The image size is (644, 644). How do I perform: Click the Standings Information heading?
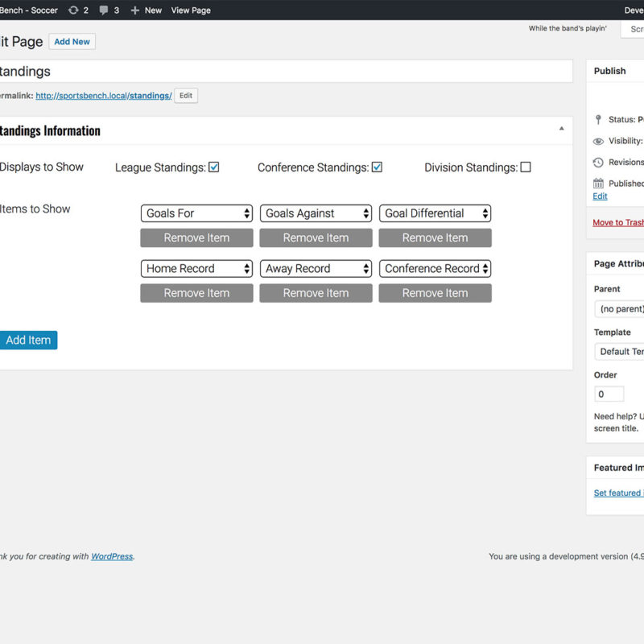click(x=50, y=130)
